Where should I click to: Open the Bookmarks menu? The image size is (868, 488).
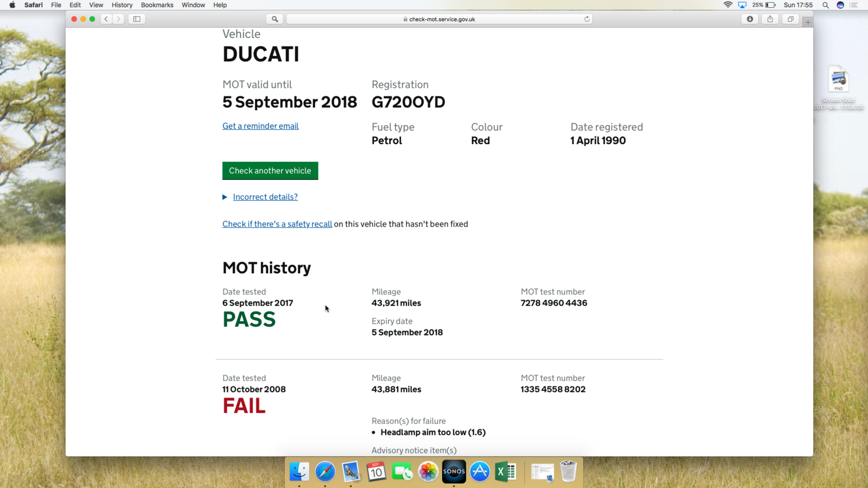coord(157,5)
